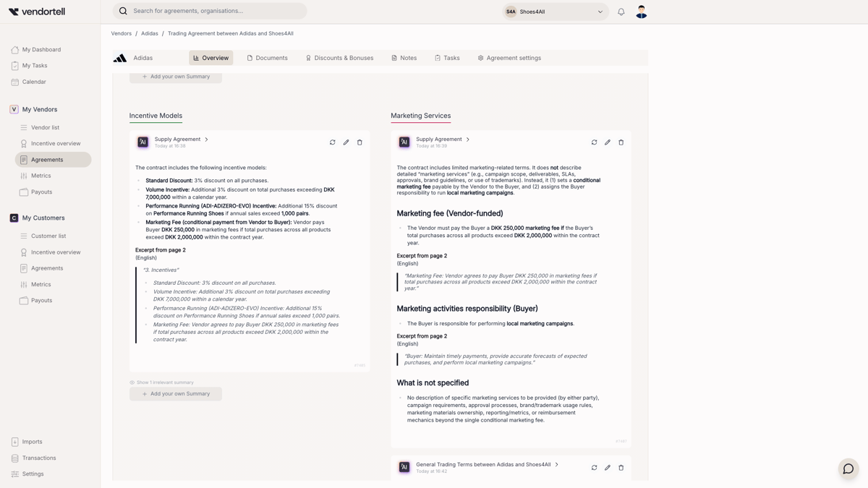The height and width of the screenshot is (488, 868).
Task: Show 1 irrelevant summary
Action: point(164,382)
